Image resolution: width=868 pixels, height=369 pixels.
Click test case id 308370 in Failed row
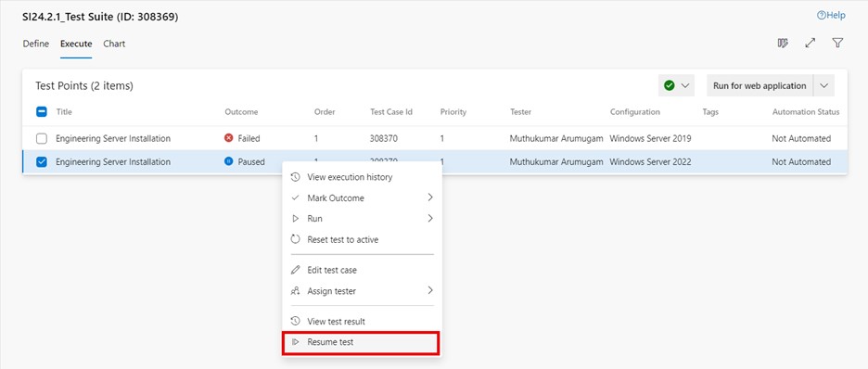click(384, 139)
